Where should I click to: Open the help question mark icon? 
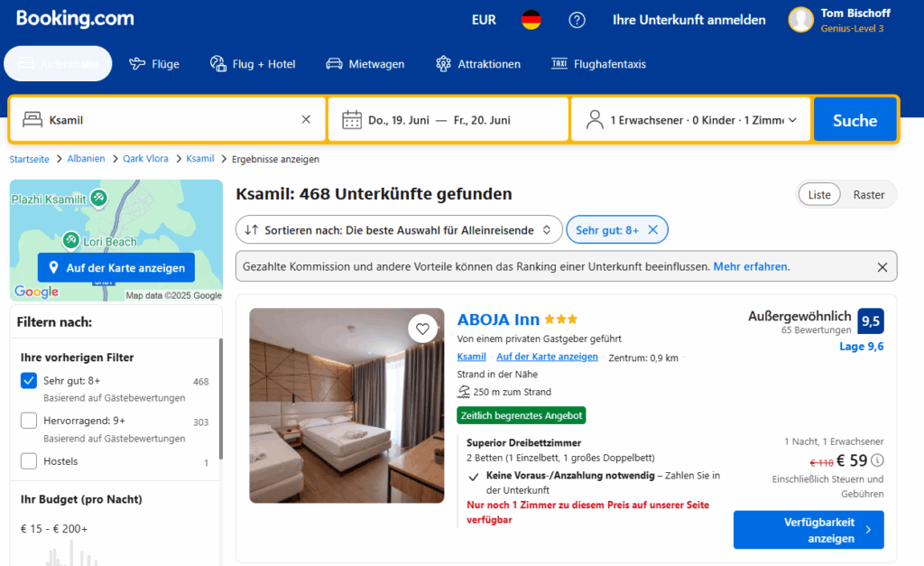[577, 20]
